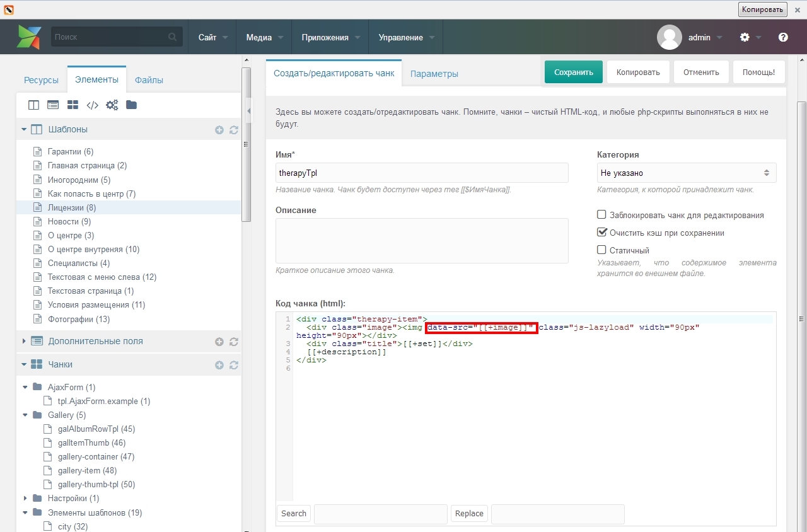Image resolution: width=807 pixels, height=532 pixels.
Task: Click the Помощь! button
Action: coord(758,72)
